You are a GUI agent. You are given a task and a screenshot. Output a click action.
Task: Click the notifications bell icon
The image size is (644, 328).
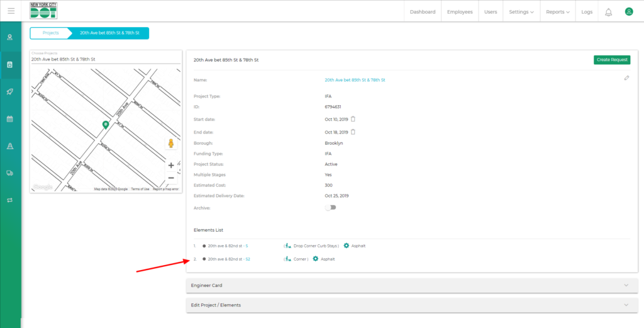coord(608,12)
